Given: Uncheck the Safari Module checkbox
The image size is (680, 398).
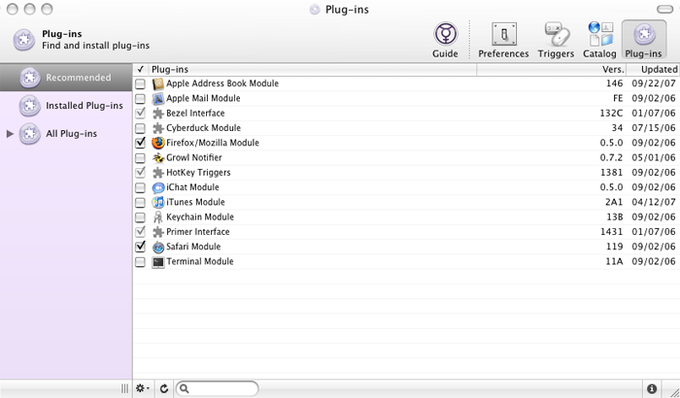Looking at the screenshot, I should pyautogui.click(x=140, y=247).
